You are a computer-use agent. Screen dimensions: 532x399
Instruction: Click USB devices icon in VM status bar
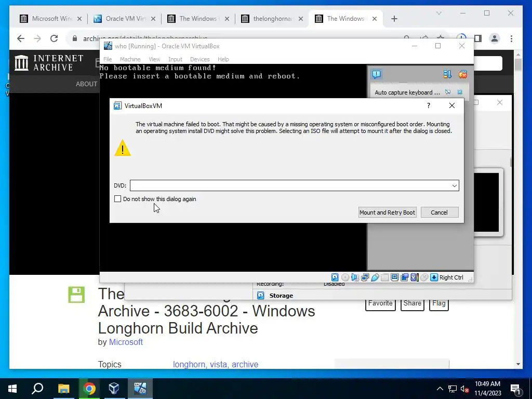(x=375, y=277)
